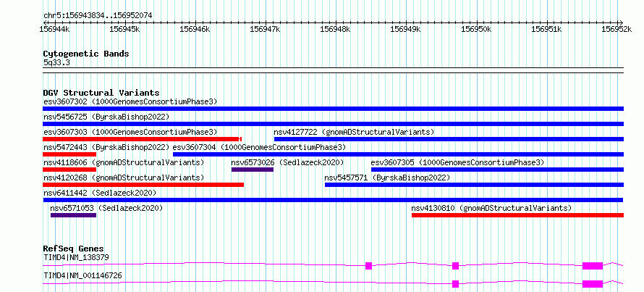This screenshot has height=292, width=644.
Task: Click the nsv4127722 gnomAD label
Action: [354, 132]
